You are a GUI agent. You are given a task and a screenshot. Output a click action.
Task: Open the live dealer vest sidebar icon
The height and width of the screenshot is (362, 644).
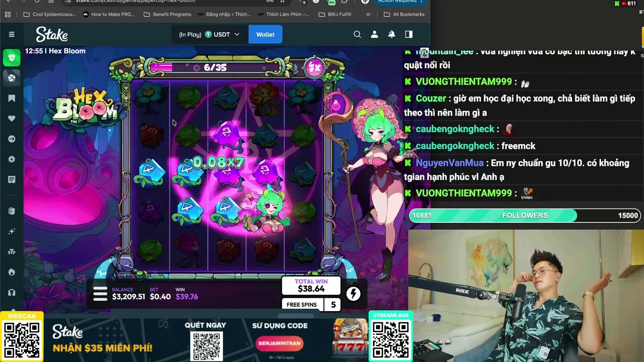(12, 292)
